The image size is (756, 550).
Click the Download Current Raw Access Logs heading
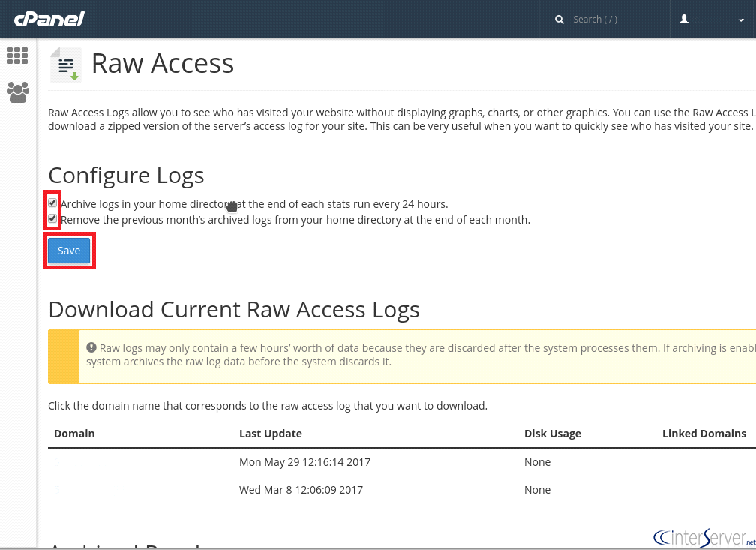234,310
